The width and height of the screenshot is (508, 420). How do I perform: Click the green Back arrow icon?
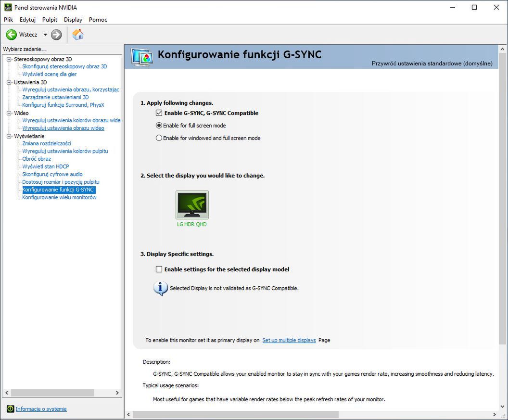click(x=12, y=34)
